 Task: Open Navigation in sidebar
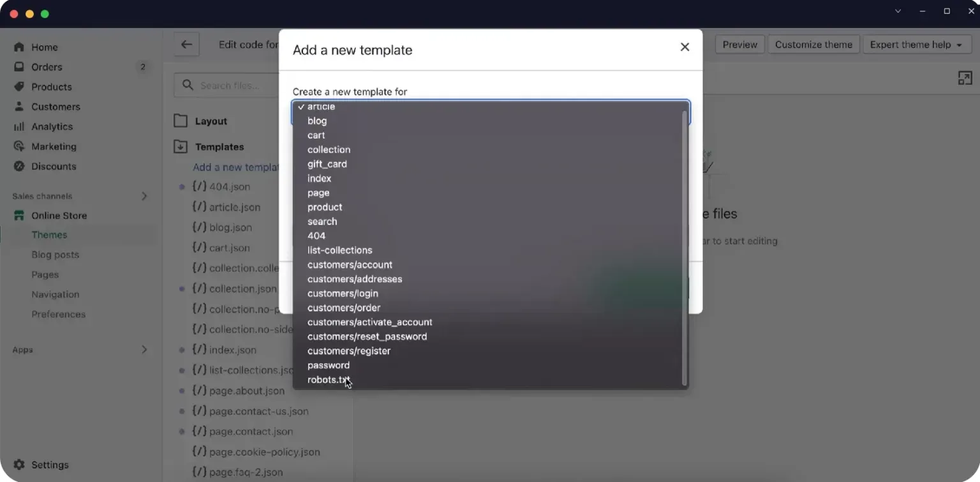[56, 294]
